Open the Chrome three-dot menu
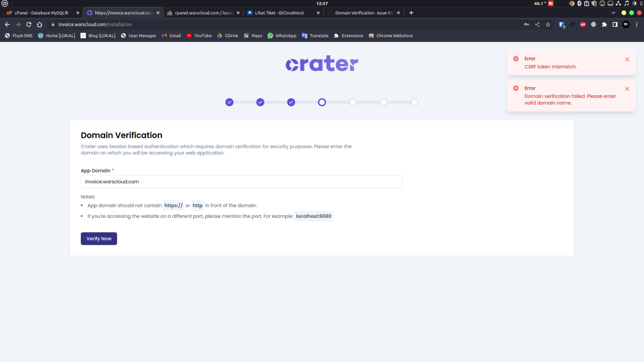The height and width of the screenshot is (362, 644). tap(637, 24)
